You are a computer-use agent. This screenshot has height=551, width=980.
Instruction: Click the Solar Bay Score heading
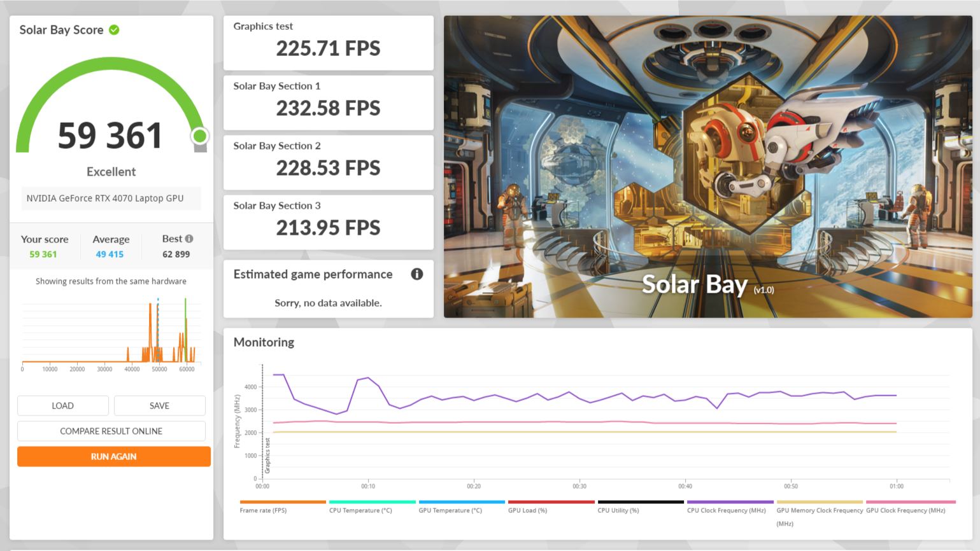pos(61,30)
